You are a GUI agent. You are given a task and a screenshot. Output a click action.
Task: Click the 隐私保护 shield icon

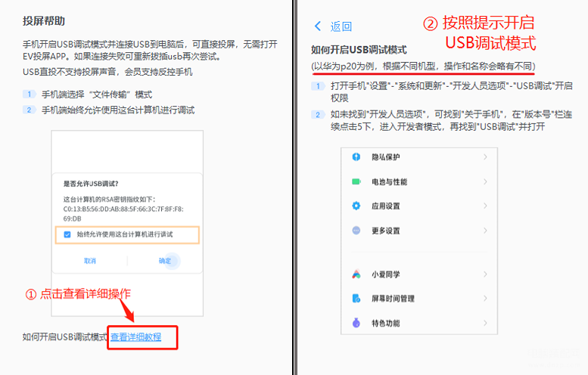point(356,157)
